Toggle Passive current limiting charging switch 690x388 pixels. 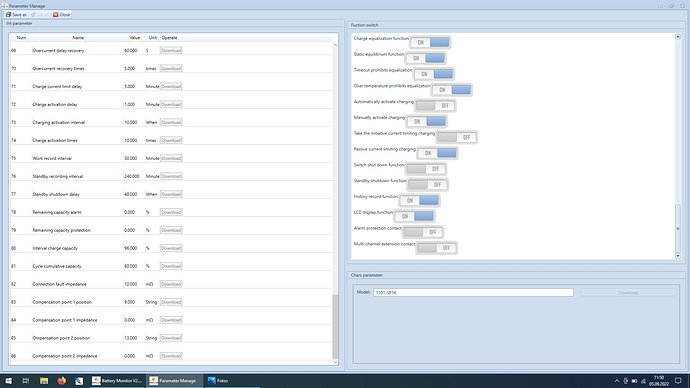437,153
